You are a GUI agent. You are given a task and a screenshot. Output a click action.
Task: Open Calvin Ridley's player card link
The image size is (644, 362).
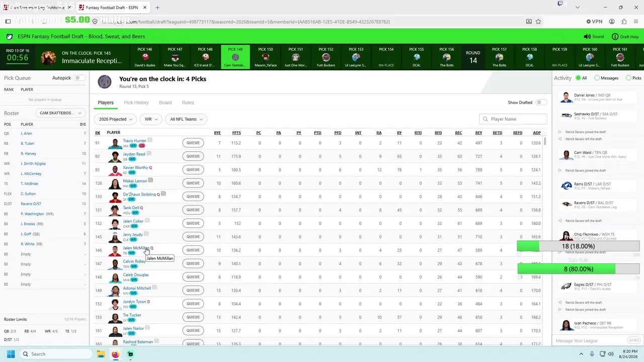pyautogui.click(x=134, y=261)
